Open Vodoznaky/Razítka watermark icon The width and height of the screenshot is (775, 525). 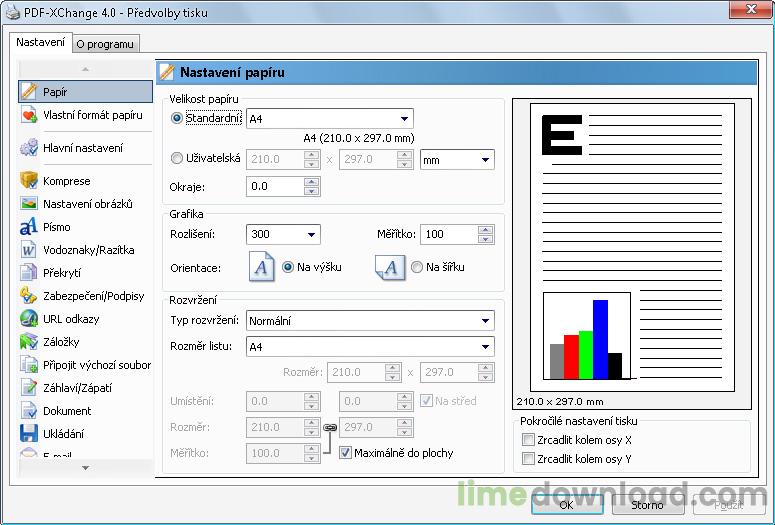[x=29, y=250]
